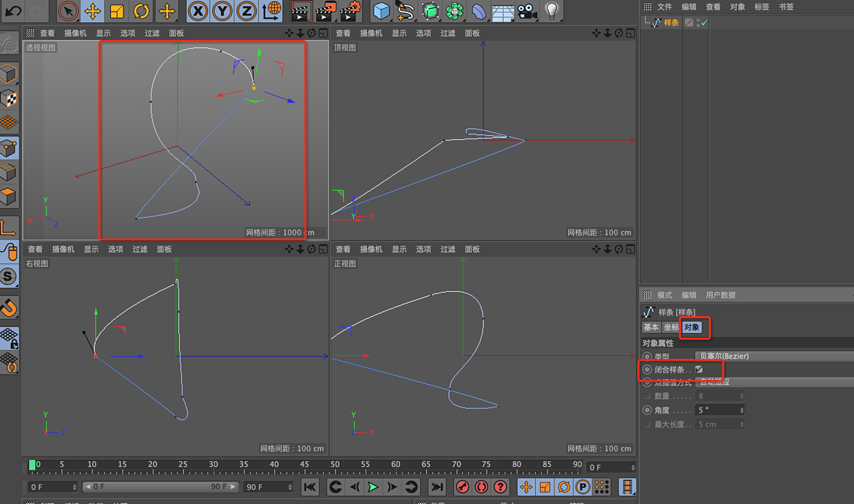Toggle autokeying button

(481, 487)
